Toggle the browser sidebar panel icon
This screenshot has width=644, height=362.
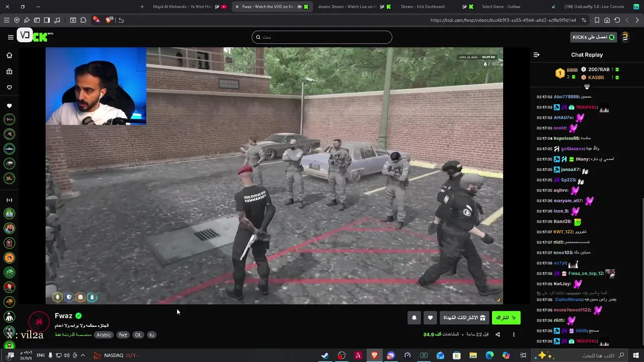47,20
